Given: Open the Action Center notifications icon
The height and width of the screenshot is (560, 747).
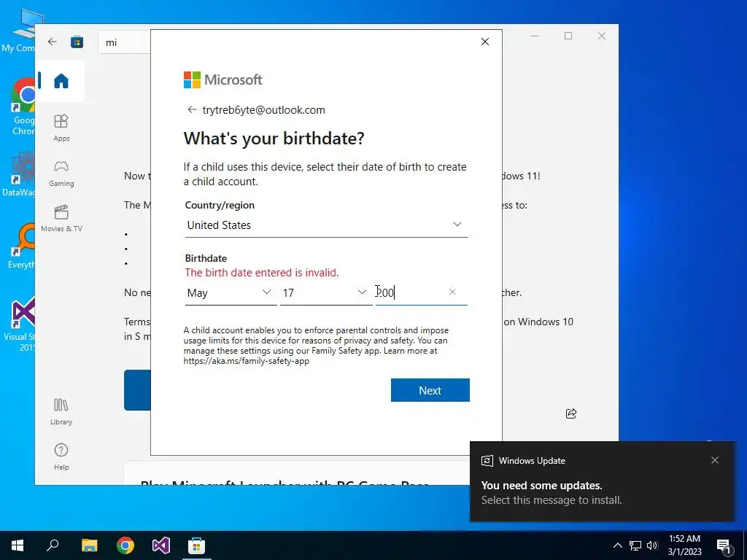Looking at the screenshot, I should pos(724,546).
